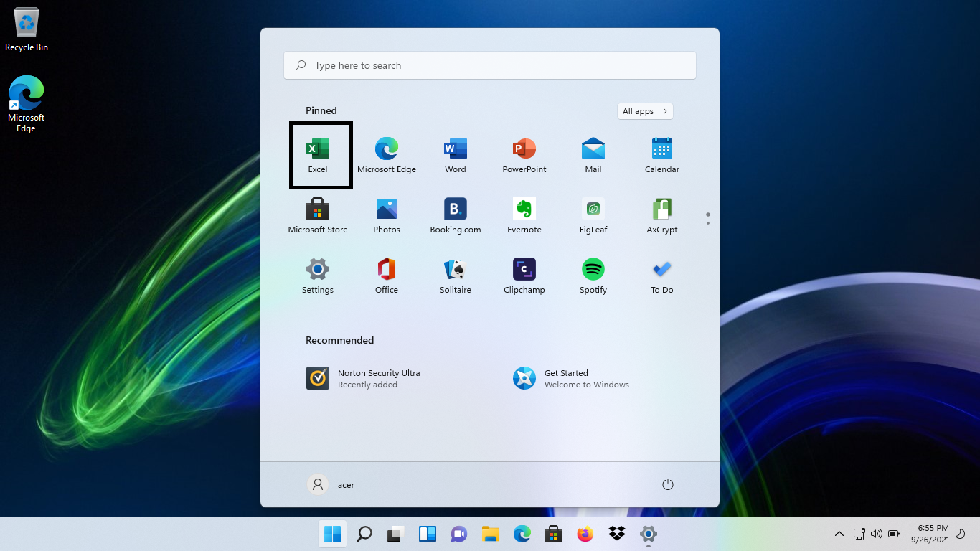The width and height of the screenshot is (980, 551).
Task: Click the Windows Start button on taskbar
Action: pyautogui.click(x=332, y=534)
